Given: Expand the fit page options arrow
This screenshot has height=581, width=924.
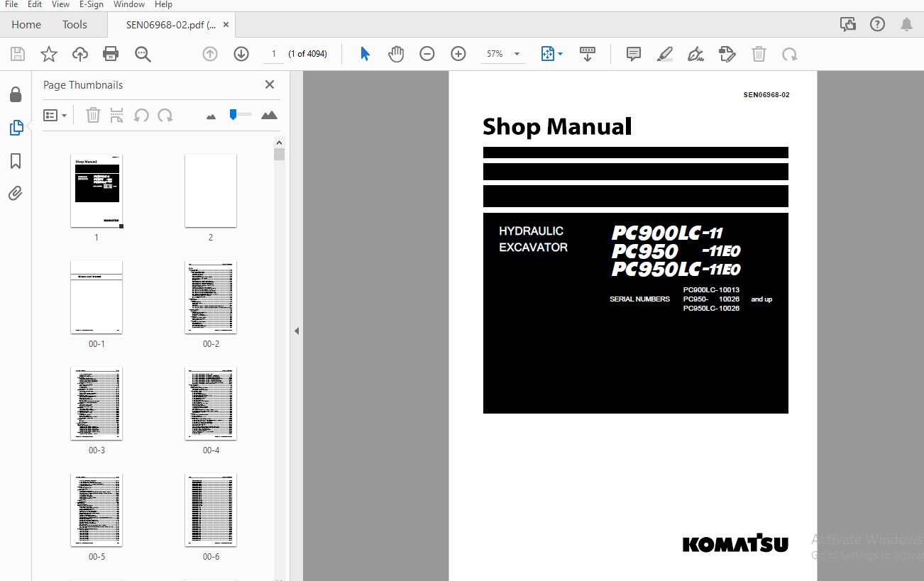Looking at the screenshot, I should coord(561,54).
